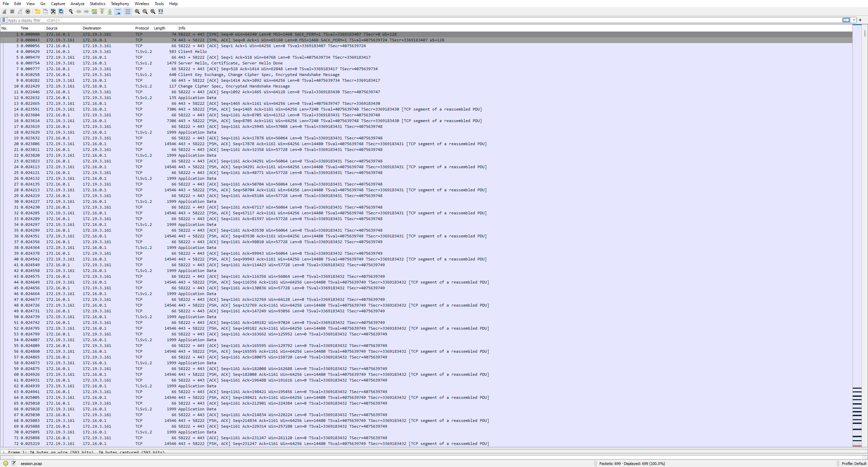Sort by the Time column header
The image size is (868, 467).
(32, 28)
